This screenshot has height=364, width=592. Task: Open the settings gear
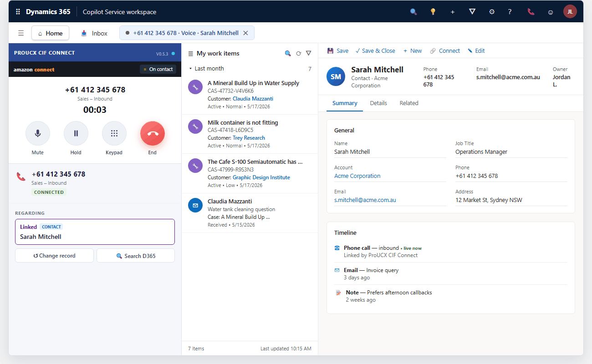tap(492, 12)
